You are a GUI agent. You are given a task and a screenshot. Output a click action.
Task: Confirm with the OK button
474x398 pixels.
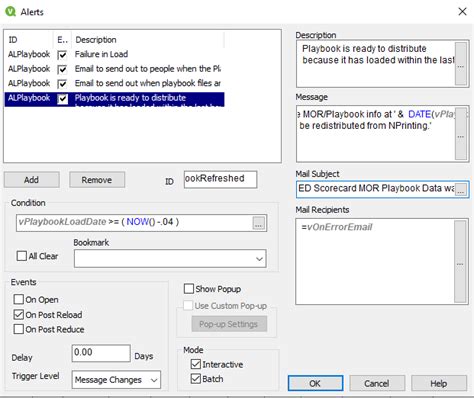tap(315, 383)
